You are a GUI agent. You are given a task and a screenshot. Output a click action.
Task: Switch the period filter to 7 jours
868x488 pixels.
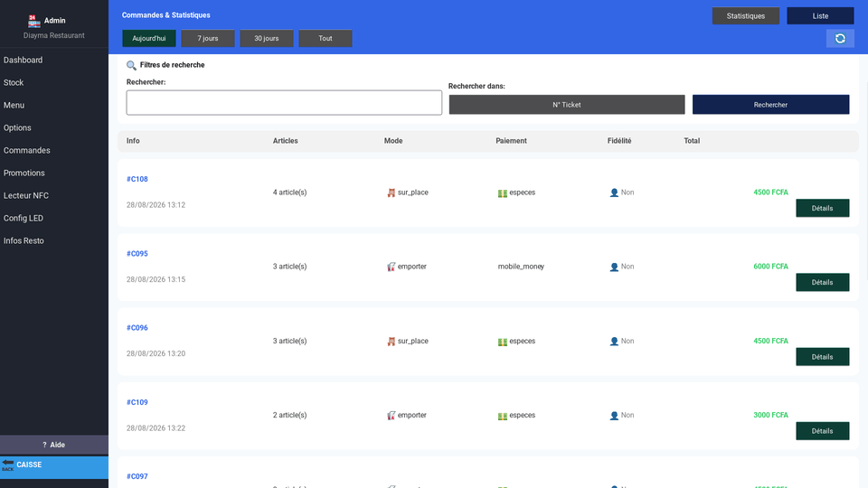coord(208,38)
